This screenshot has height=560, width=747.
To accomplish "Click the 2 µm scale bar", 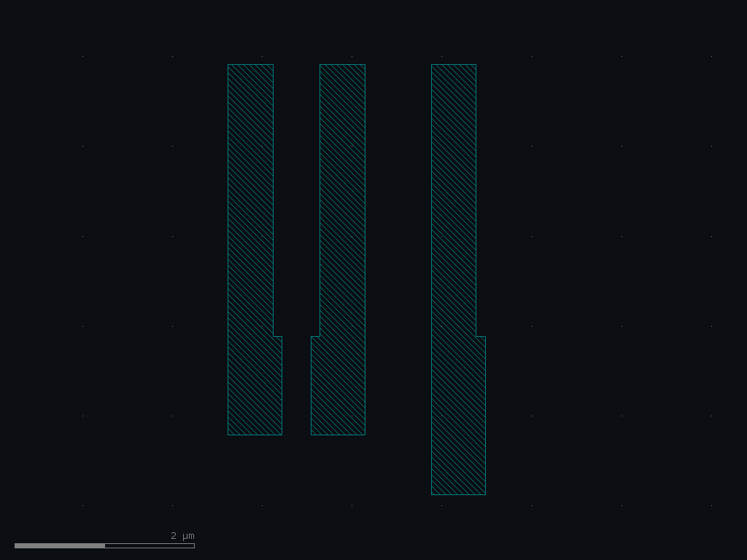I will coord(104,545).
